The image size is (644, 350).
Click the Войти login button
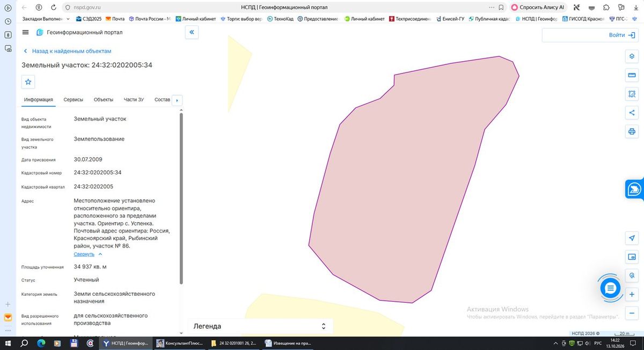coord(589,35)
